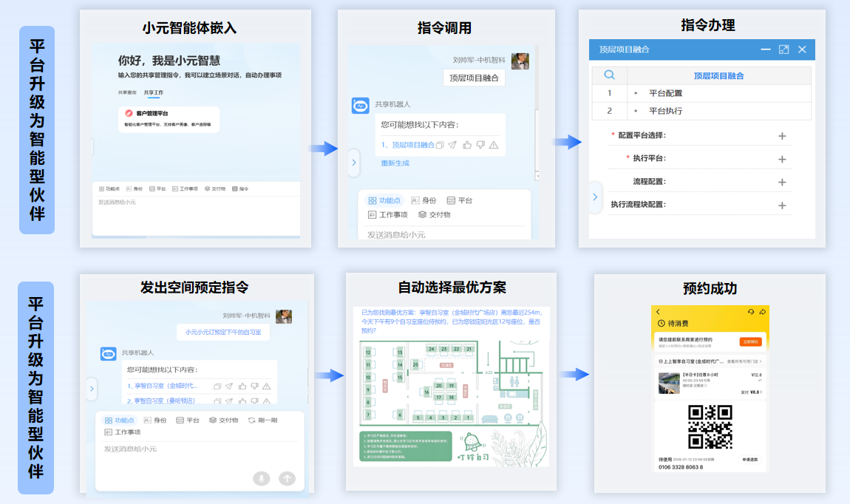Like the 顶层项目融合 result with thumbs-up
850x504 pixels.
[x=467, y=145]
